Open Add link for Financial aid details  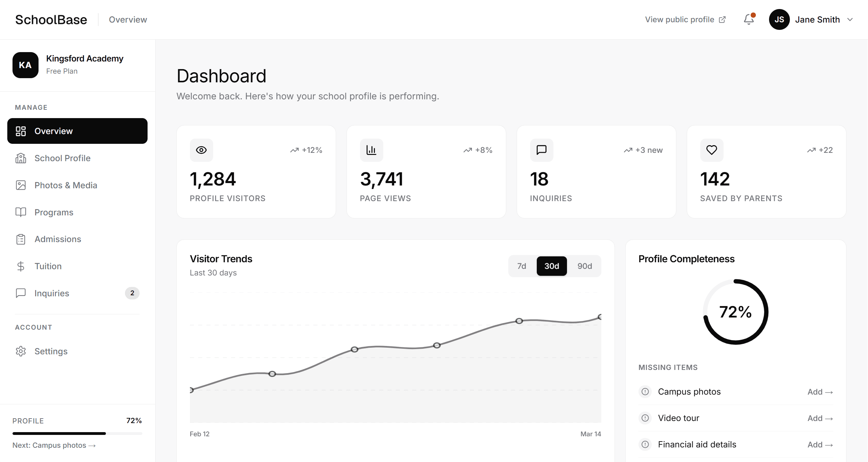pyautogui.click(x=820, y=444)
